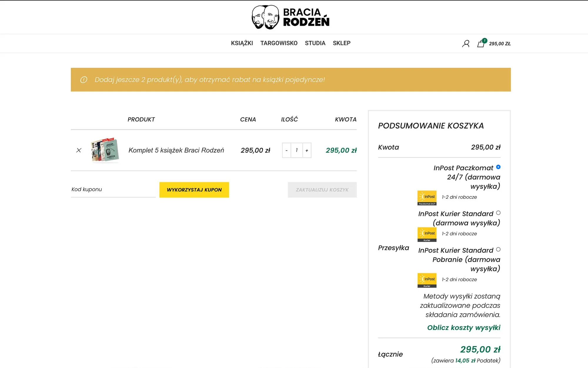The width and height of the screenshot is (588, 368).
Task: Click the quantity number field
Action: (x=297, y=150)
